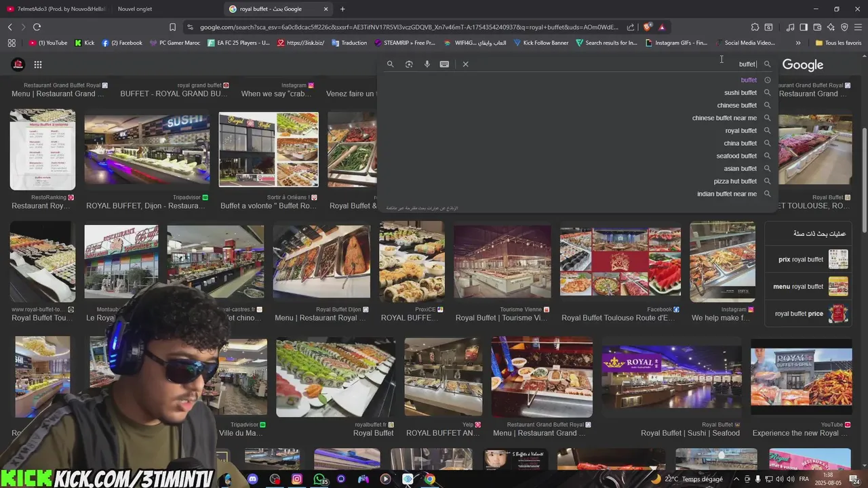Viewport: 868px width, 488px height.
Task: Open the Google apps grid icon
Action: pos(38,64)
